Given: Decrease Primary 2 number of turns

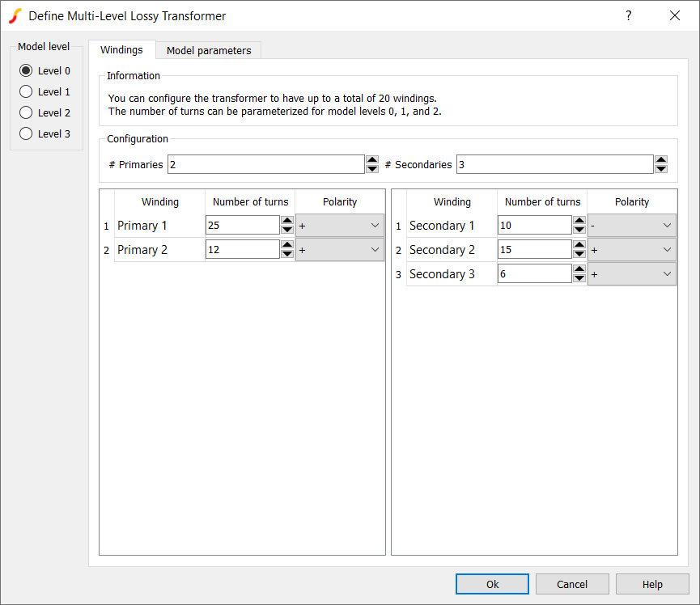Looking at the screenshot, I should point(287,254).
